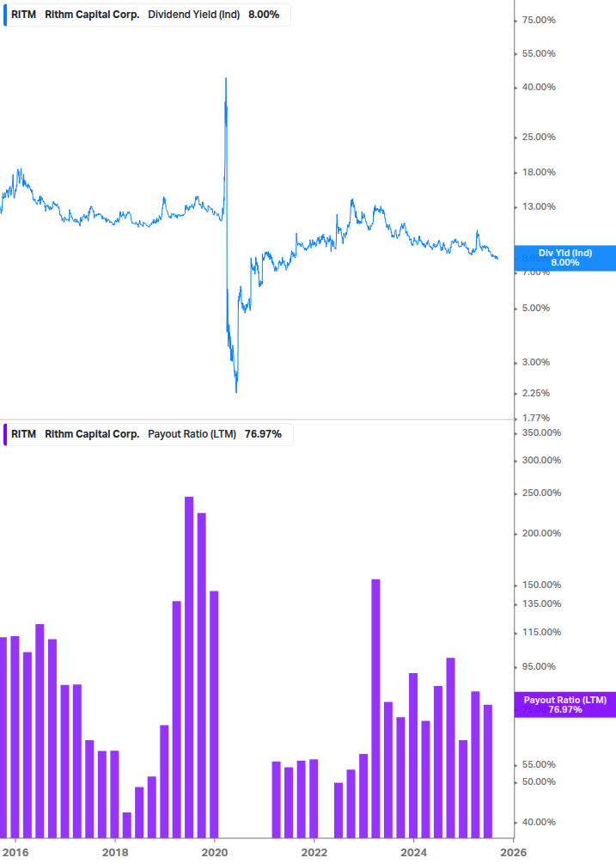The width and height of the screenshot is (616, 864).
Task: Click the 2024 label on the time axis
Action: click(414, 853)
